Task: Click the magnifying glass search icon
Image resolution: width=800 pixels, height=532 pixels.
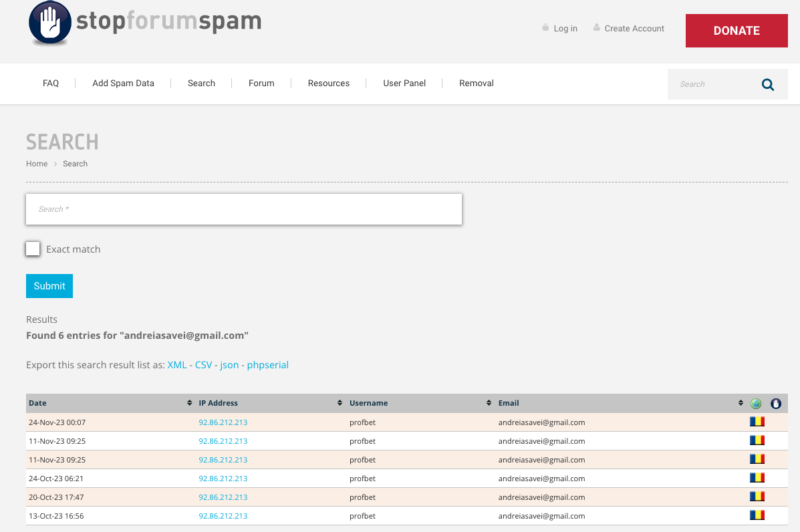Action: coord(768,85)
